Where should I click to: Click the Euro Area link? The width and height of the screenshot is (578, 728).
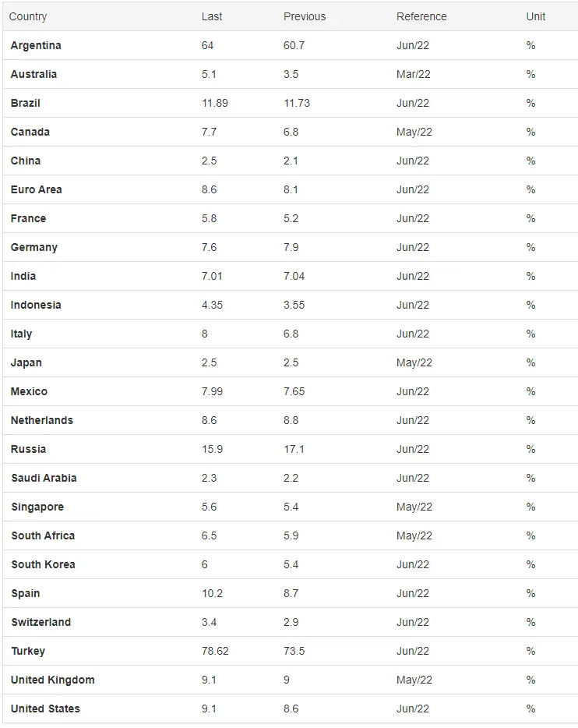[37, 189]
